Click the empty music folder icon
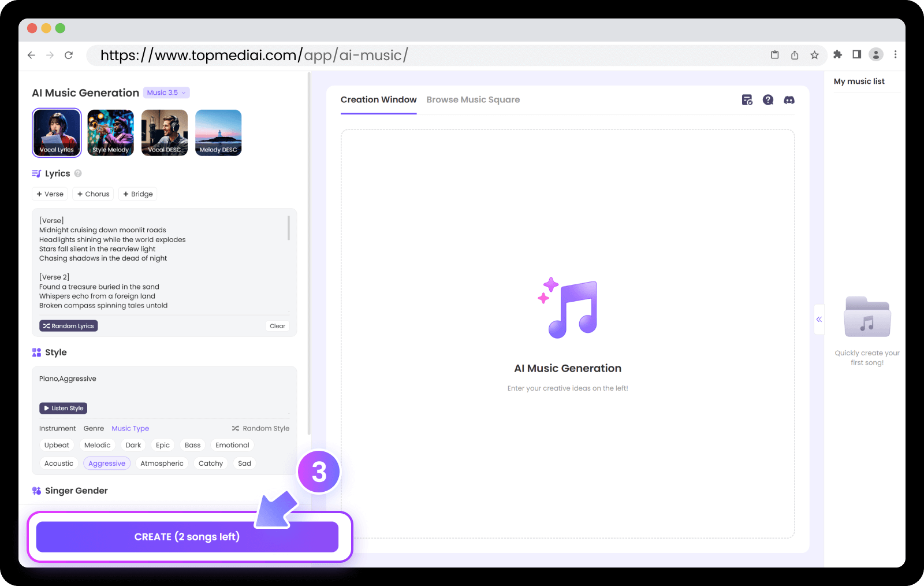Image resolution: width=924 pixels, height=586 pixels. click(867, 317)
